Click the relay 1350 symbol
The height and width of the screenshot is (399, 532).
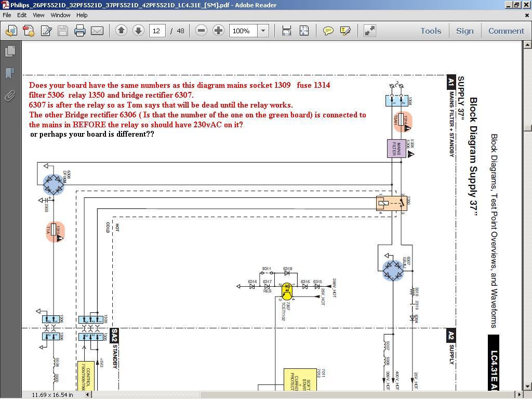(391, 203)
